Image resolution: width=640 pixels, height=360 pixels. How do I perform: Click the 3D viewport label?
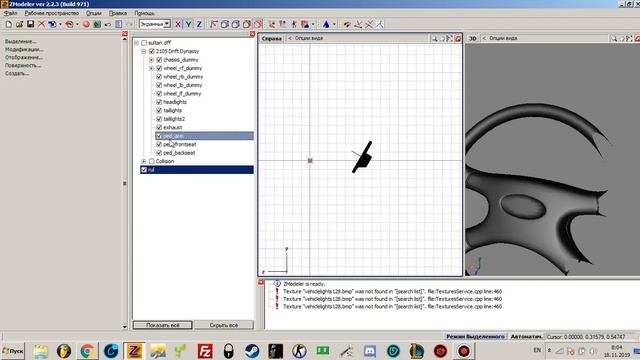(x=473, y=38)
